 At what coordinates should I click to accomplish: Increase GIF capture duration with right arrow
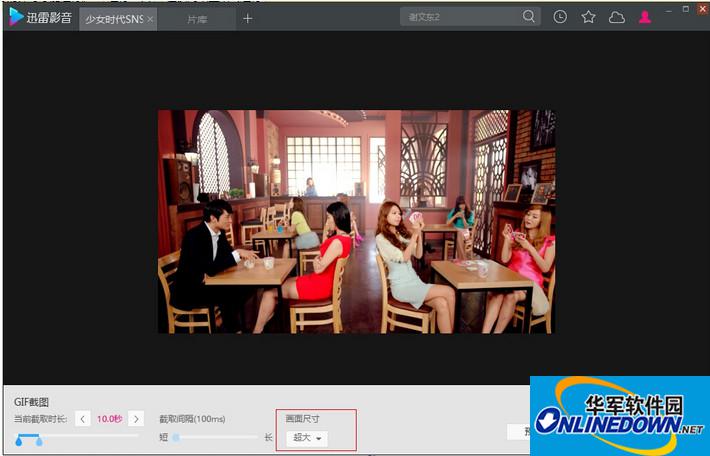pos(136,418)
